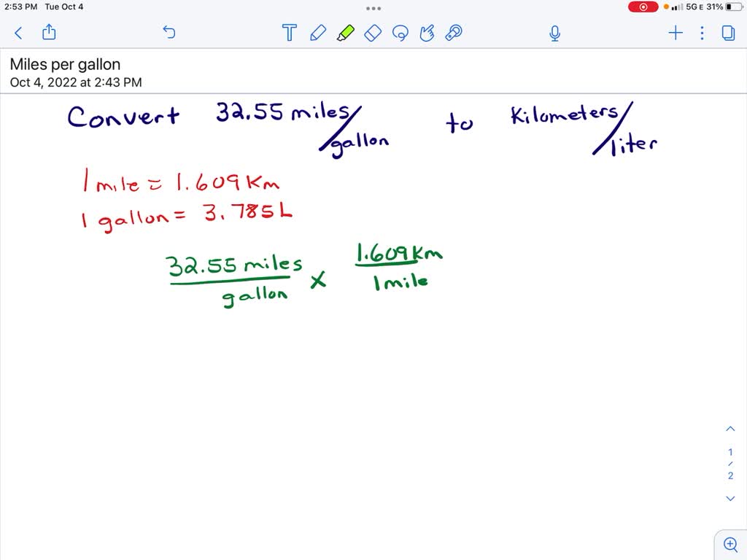Select the Lasso selection tool

click(x=400, y=33)
